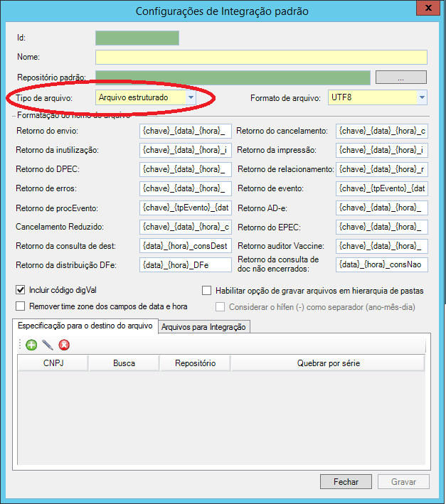
Task: Click the consulta de doc não encerrados field
Action: [382, 265]
